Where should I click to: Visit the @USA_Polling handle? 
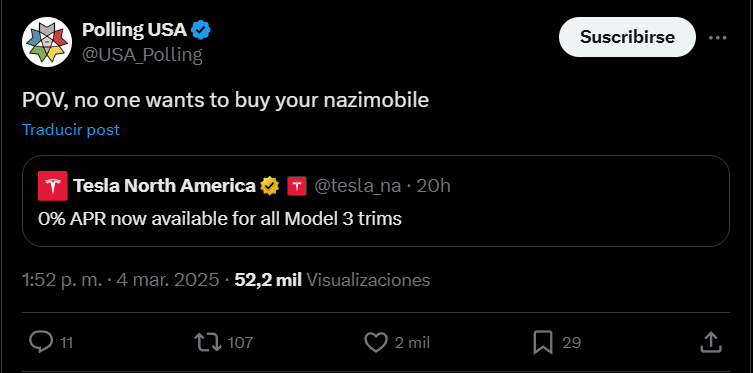[x=142, y=55]
